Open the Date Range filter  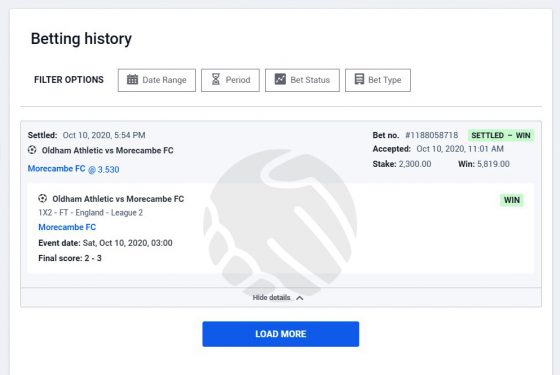pos(157,80)
